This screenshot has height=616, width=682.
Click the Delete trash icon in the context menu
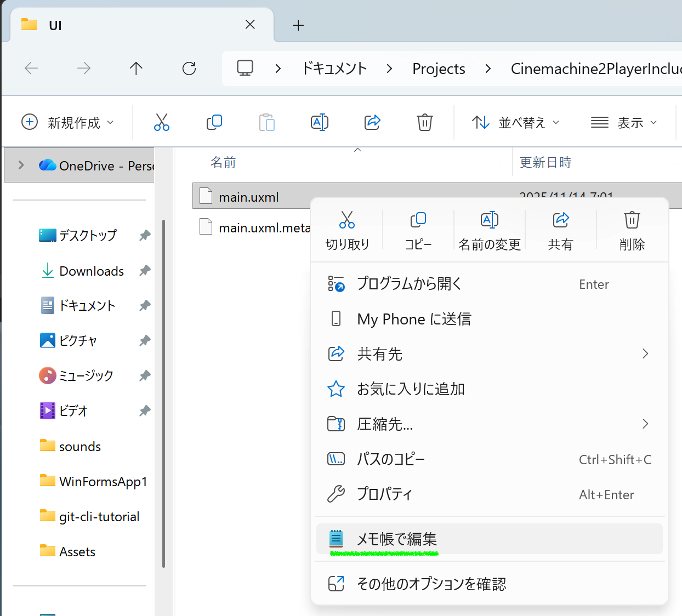click(x=632, y=220)
